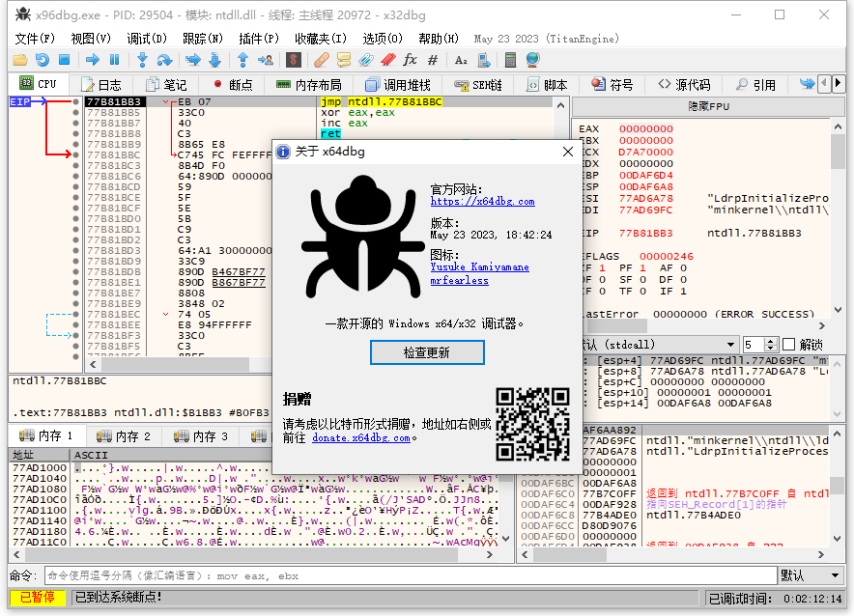Click the EAX register value 00000000
This screenshot has width=854, height=616.
(645, 129)
